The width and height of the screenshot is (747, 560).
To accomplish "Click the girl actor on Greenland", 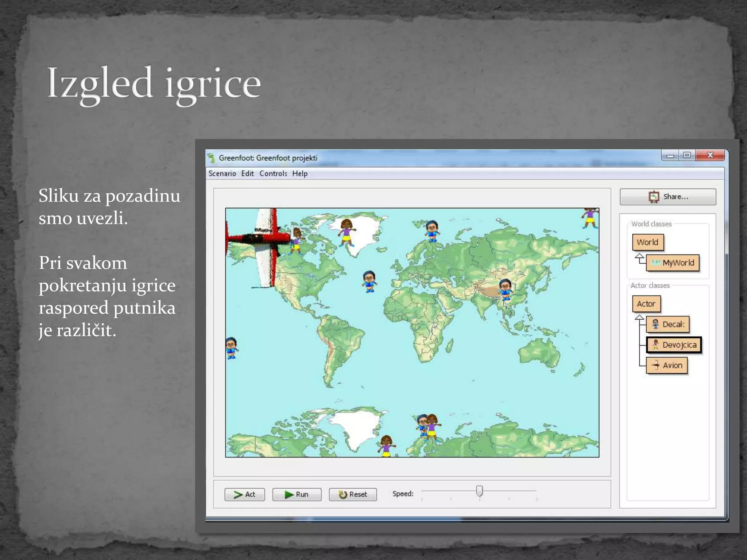I will (346, 232).
